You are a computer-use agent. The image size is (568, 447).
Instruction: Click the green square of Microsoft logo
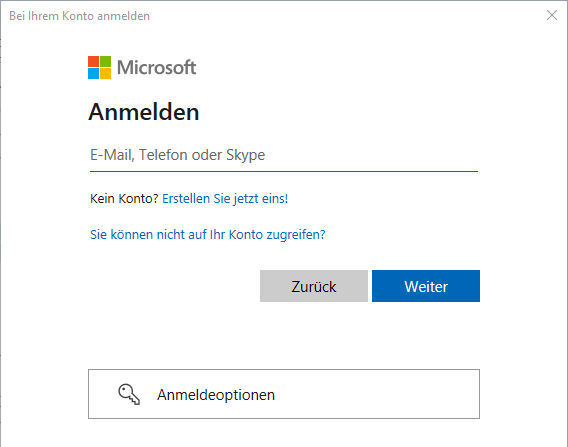coord(105,61)
